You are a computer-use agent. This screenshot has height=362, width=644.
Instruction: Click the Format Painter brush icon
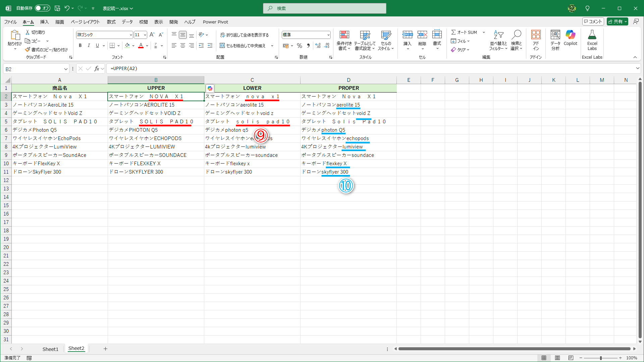pyautogui.click(x=28, y=50)
